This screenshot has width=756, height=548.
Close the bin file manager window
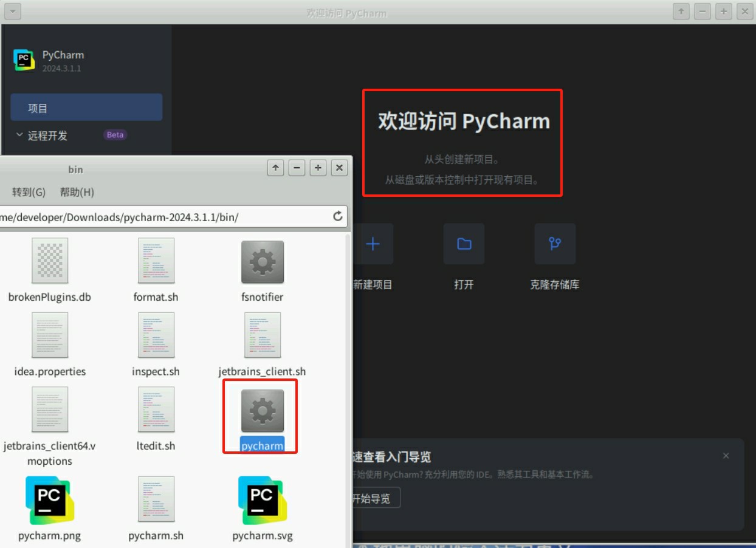click(x=340, y=168)
